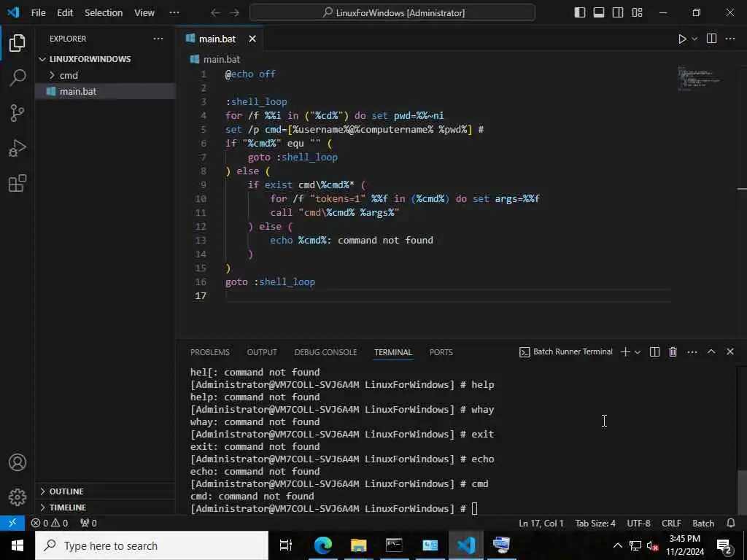
Task: Open the Explorer view in activity bar
Action: [18, 43]
